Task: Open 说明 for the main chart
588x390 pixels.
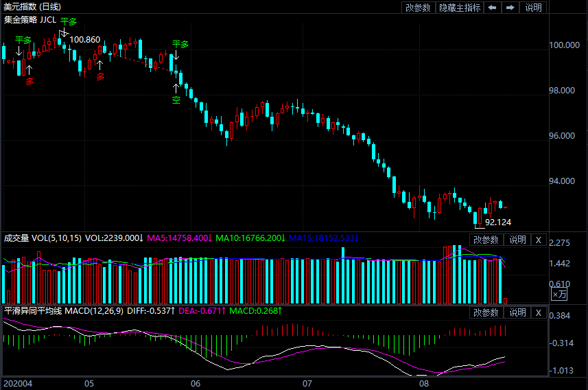Action: (x=533, y=8)
